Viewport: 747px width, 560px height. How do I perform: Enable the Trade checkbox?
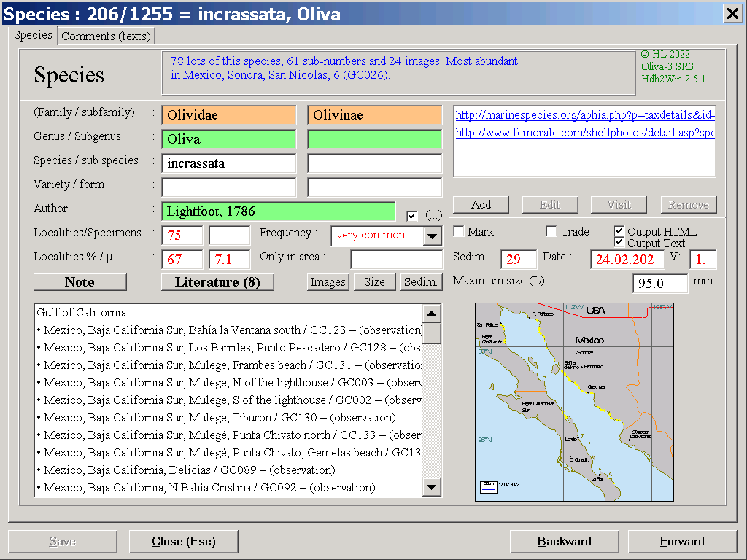point(552,231)
